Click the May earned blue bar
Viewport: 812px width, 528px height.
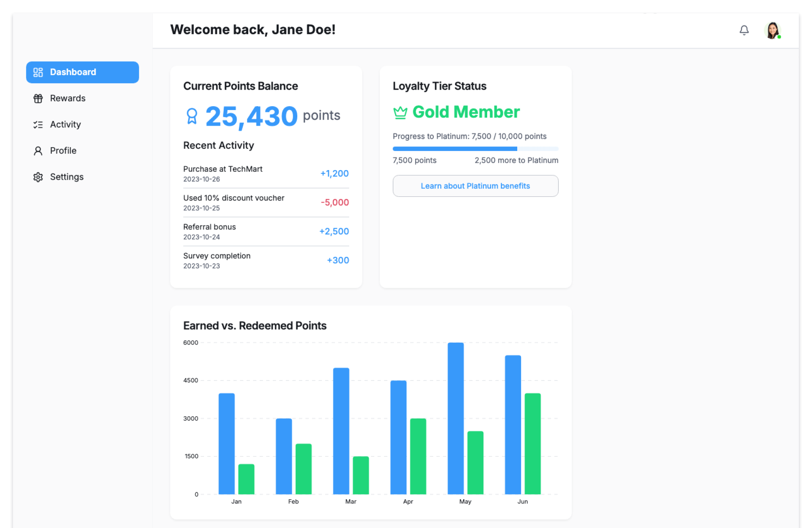455,419
